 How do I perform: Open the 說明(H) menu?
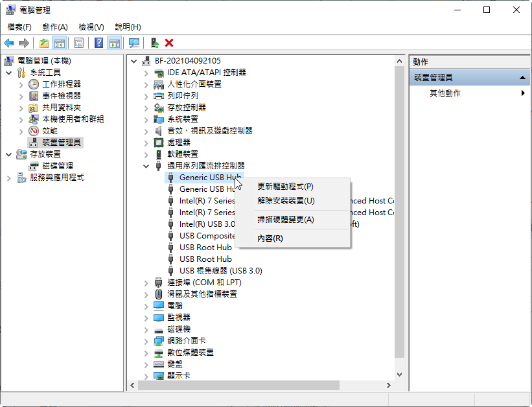coord(128,27)
